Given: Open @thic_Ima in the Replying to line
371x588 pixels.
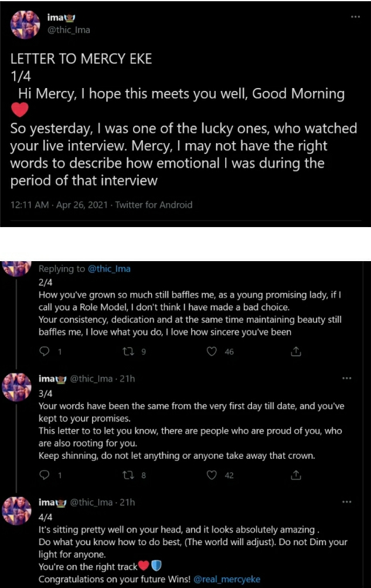Looking at the screenshot, I should point(109,269).
